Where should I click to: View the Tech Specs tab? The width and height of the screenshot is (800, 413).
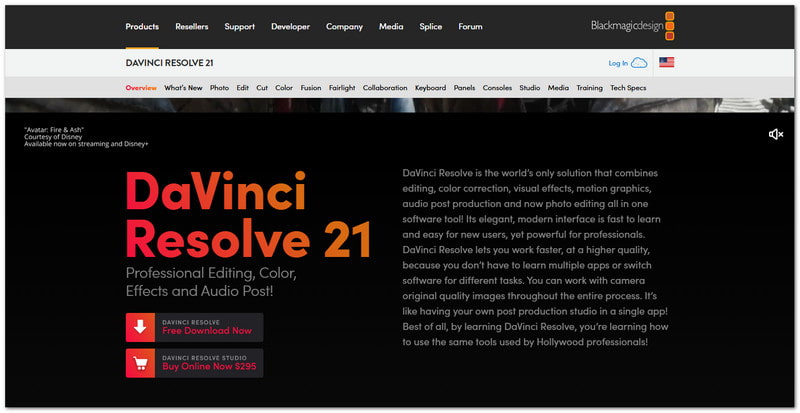point(628,88)
